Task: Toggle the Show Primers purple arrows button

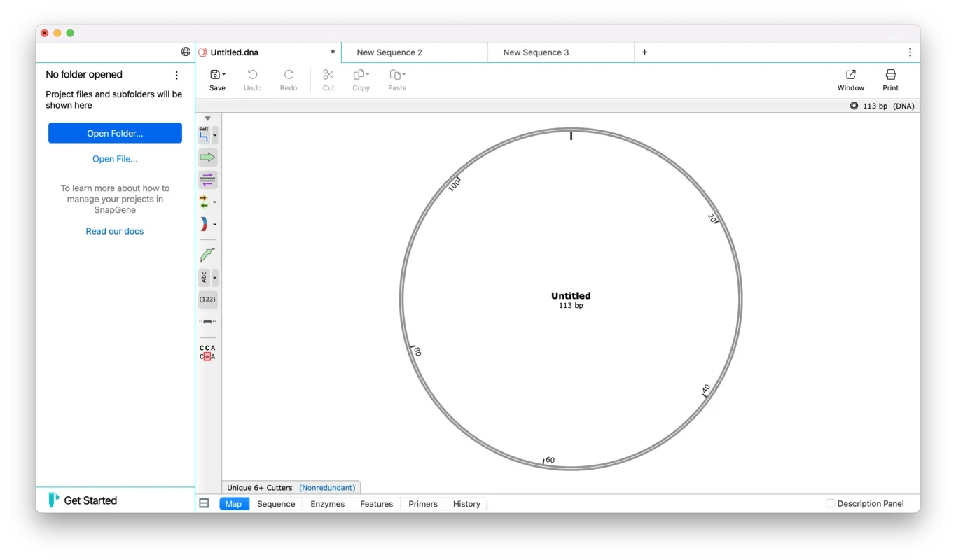Action: pos(207,180)
